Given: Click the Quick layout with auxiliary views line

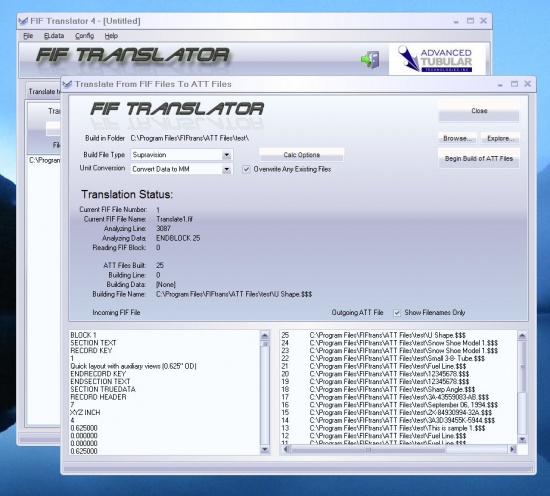Looking at the screenshot, I should pyautogui.click(x=133, y=366).
